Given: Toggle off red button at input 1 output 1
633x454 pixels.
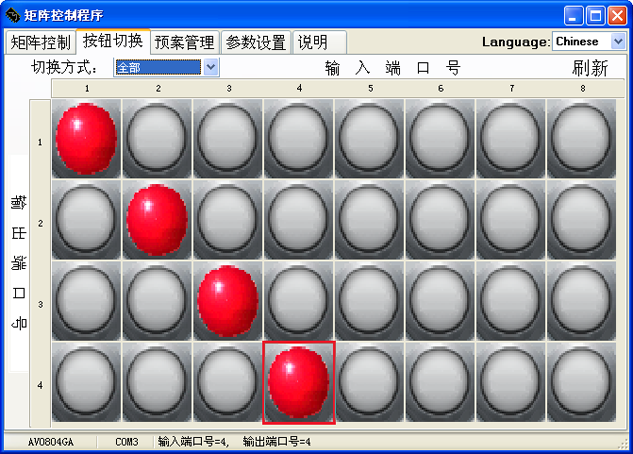Looking at the screenshot, I should pyautogui.click(x=86, y=138).
